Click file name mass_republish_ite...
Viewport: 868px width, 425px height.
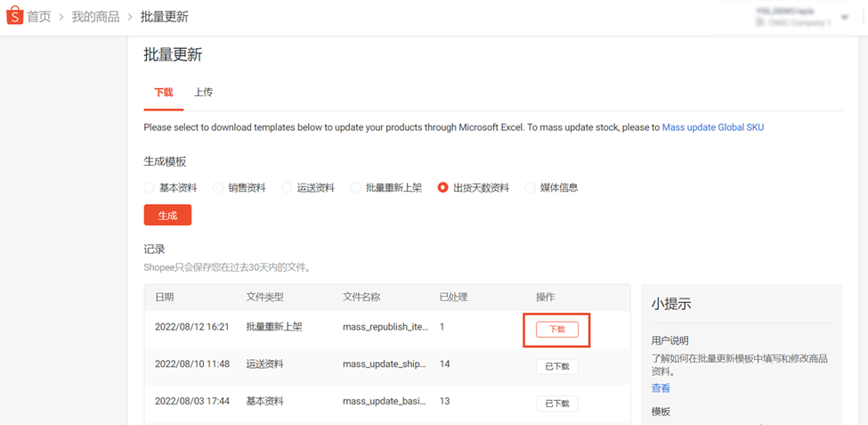click(x=385, y=327)
